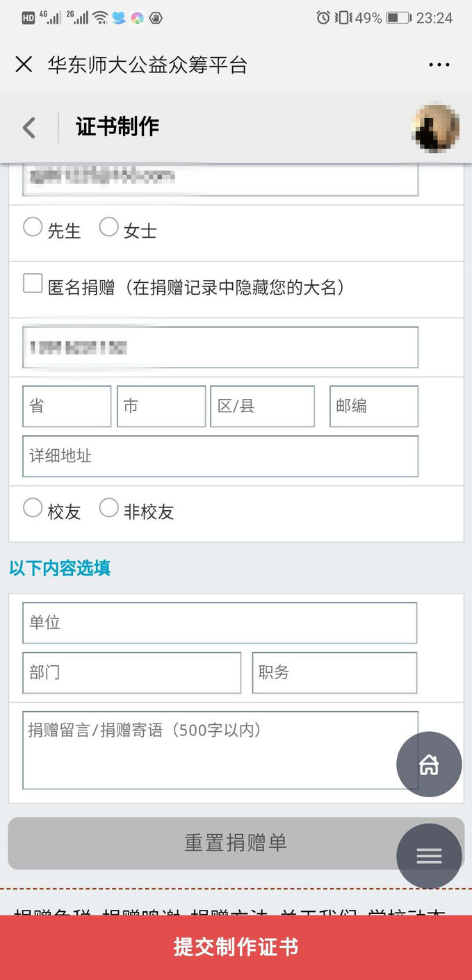Focus the 详细地址 detailed address field

coord(220,456)
